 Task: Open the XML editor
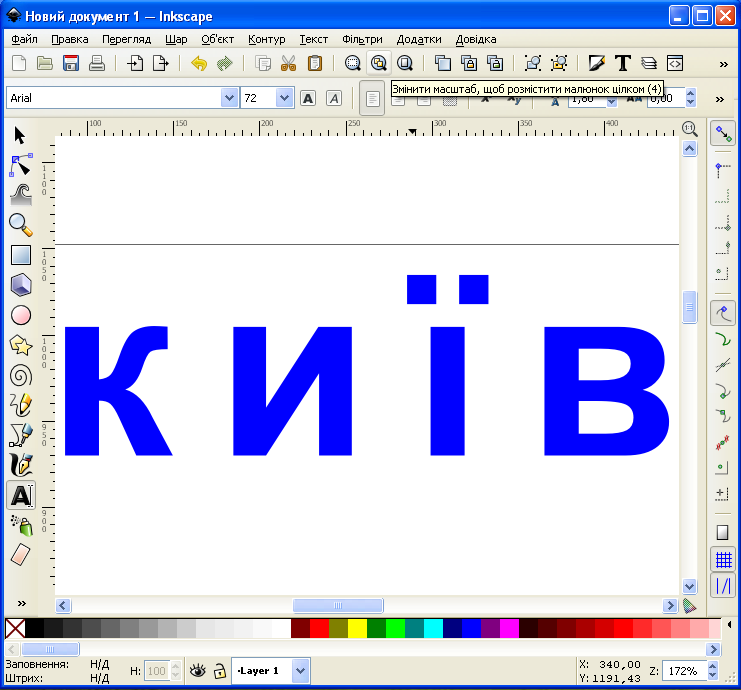click(675, 63)
